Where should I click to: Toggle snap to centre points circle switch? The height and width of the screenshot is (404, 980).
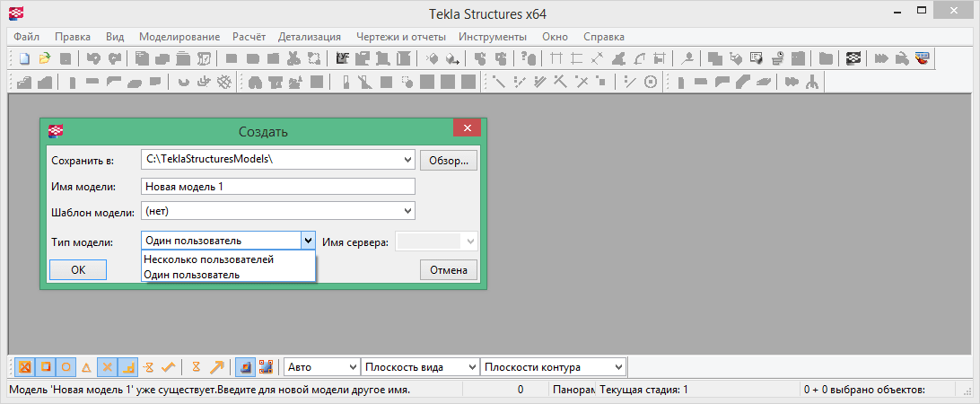tap(66, 366)
